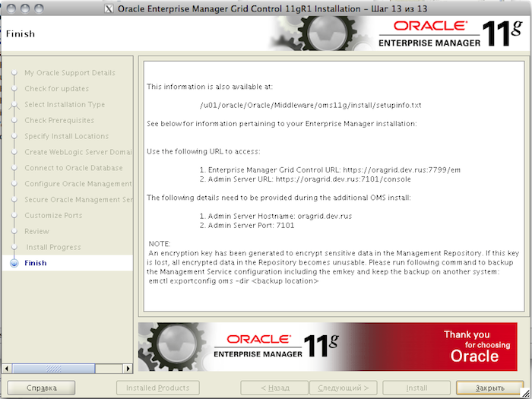Screen dimensions: 532x399
Task: Select My Oracle Support Details step
Action: click(x=70, y=73)
